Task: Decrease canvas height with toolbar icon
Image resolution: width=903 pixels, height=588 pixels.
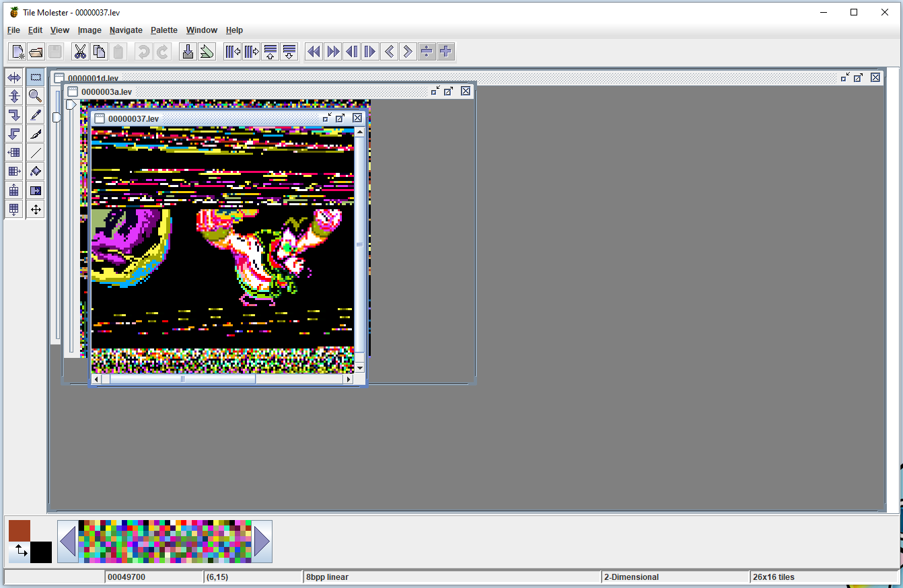Action: click(270, 52)
